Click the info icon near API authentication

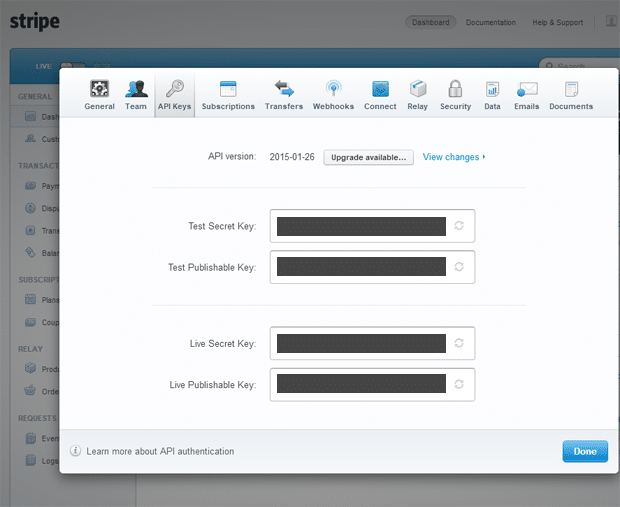pos(75,451)
